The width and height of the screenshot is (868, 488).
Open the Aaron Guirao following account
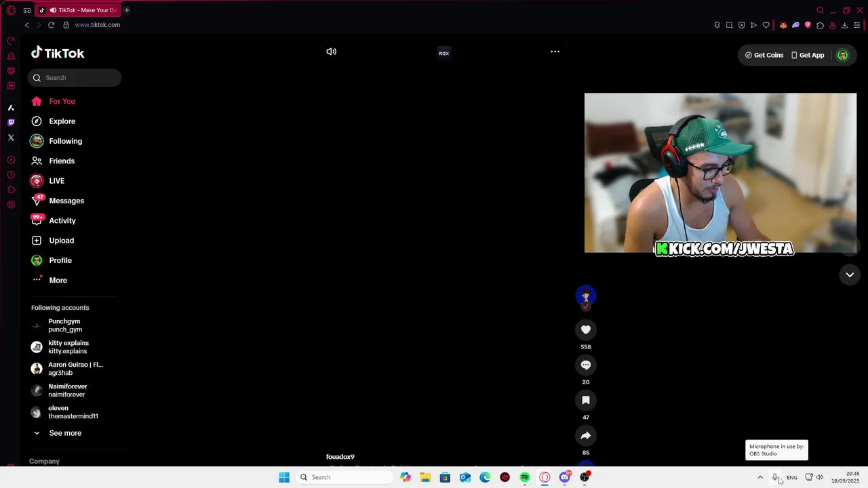tap(68, 369)
